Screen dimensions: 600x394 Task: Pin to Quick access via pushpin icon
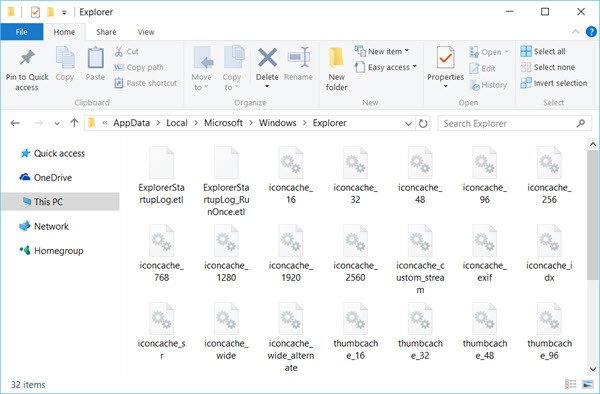point(27,57)
